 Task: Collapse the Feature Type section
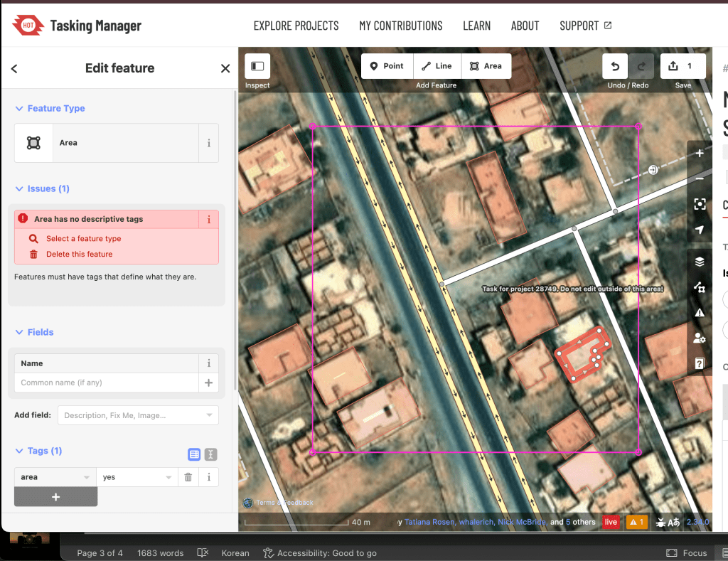19,109
